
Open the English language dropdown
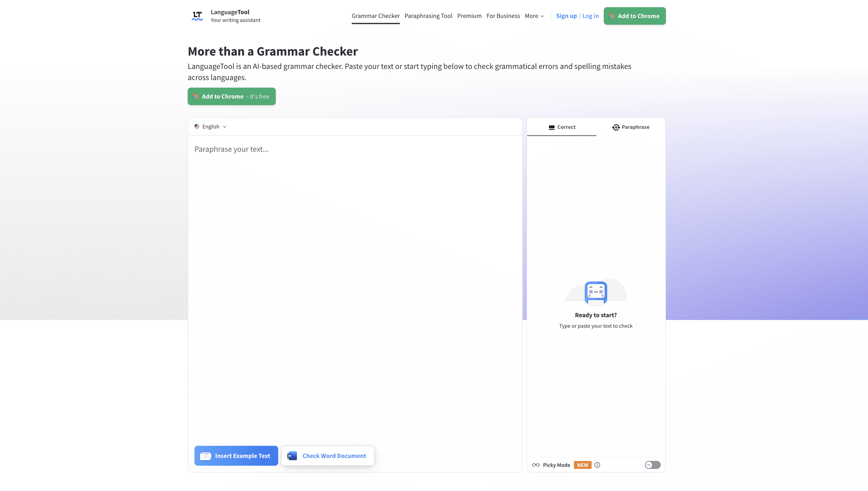pos(210,126)
